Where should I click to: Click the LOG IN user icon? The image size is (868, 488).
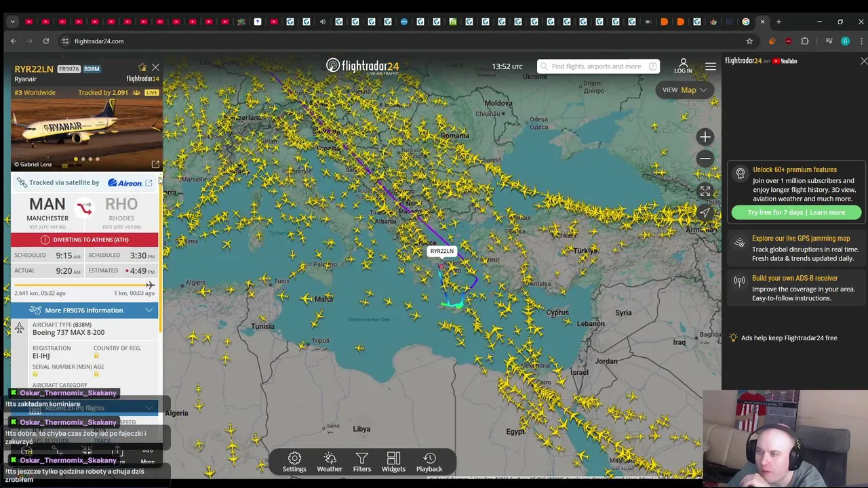coord(683,66)
